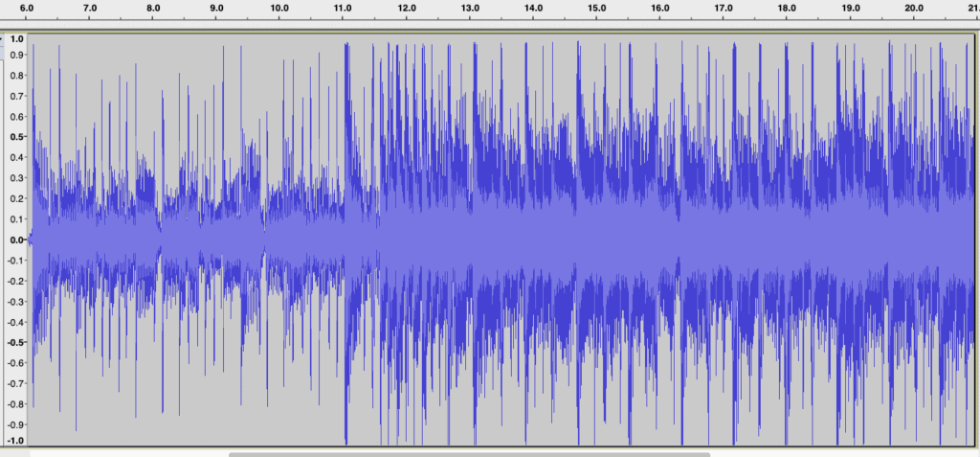Set position at 13.0 on timeline ruler
This screenshot has width=980, height=457.
[x=469, y=8]
